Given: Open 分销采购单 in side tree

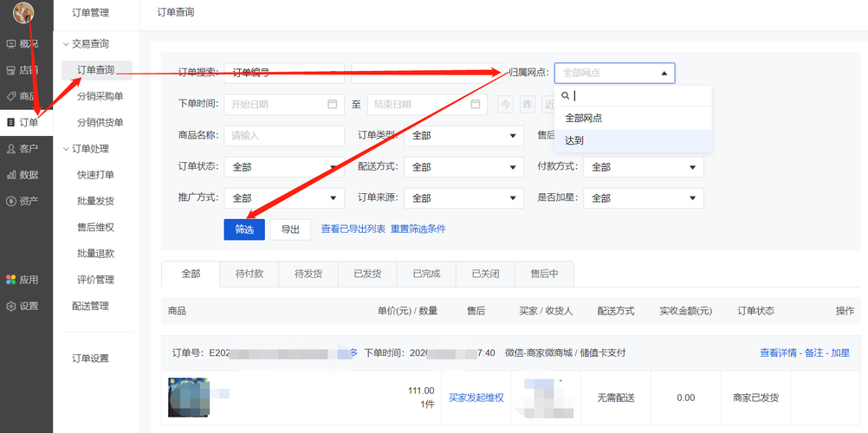Looking at the screenshot, I should coord(100,96).
